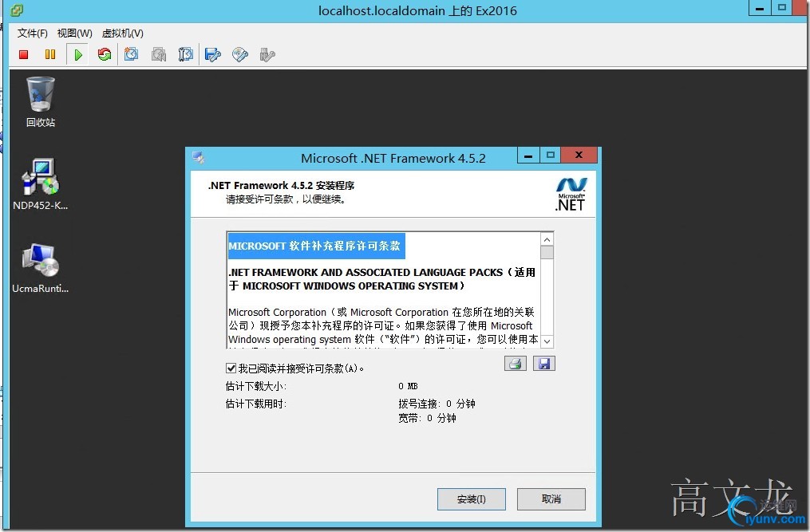The height and width of the screenshot is (532, 810).
Task: Click the 0 MB download size value
Action: coord(408,386)
